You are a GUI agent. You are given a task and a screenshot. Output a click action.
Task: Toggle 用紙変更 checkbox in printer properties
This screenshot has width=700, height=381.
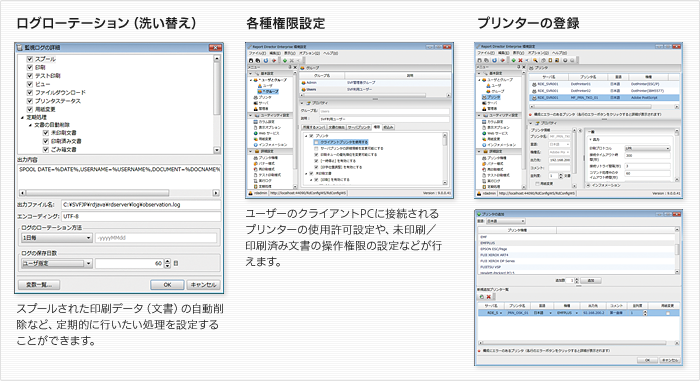coord(538,183)
